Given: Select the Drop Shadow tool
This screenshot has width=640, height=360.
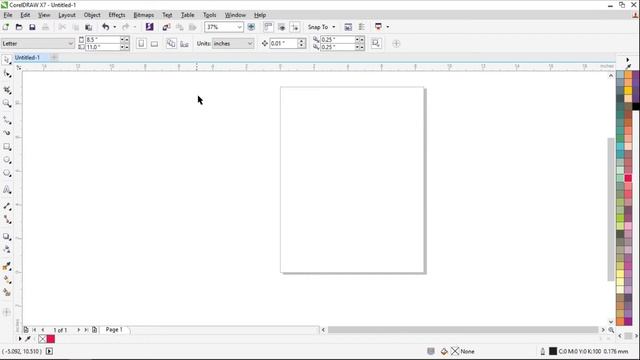Looking at the screenshot, I should (x=7, y=236).
